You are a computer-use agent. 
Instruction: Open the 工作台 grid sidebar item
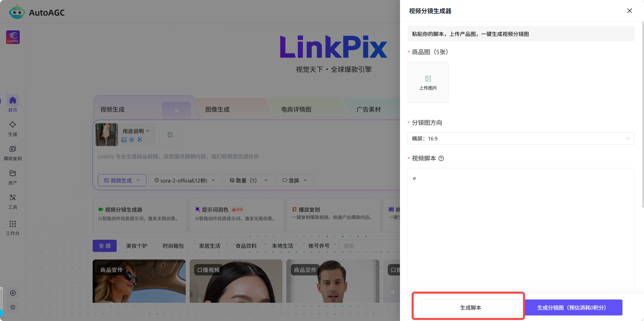coord(13,228)
